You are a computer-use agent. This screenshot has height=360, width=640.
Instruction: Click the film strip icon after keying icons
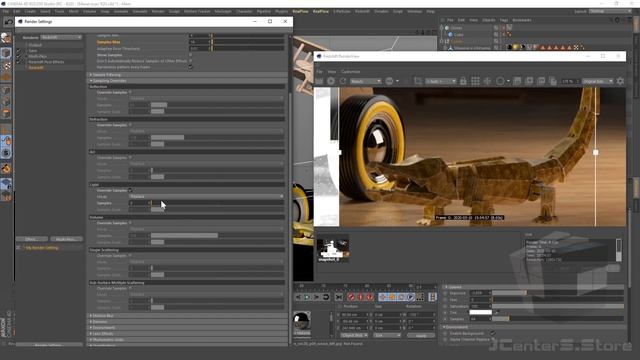432,297
